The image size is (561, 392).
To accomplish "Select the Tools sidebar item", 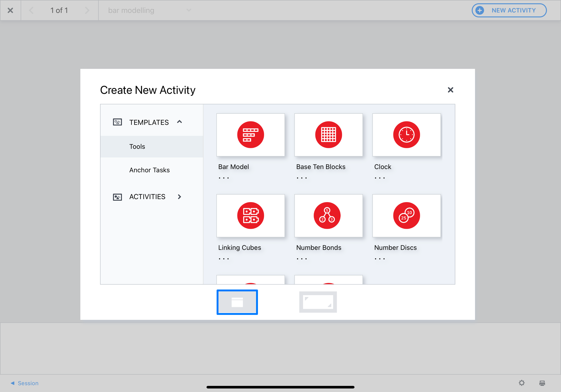I will [137, 146].
